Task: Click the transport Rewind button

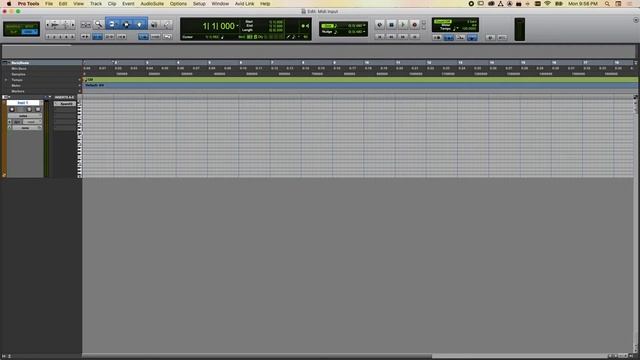Action: [391, 37]
